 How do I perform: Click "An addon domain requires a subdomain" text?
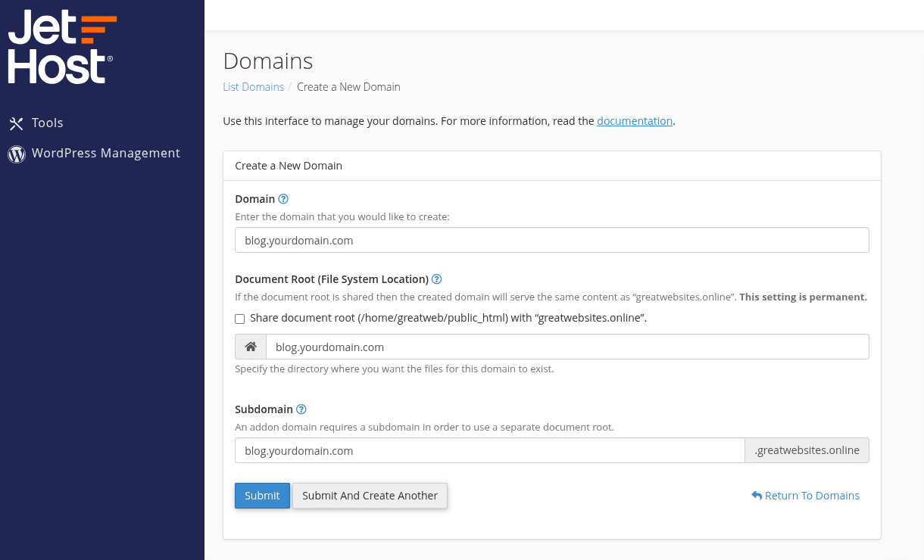[x=424, y=427]
